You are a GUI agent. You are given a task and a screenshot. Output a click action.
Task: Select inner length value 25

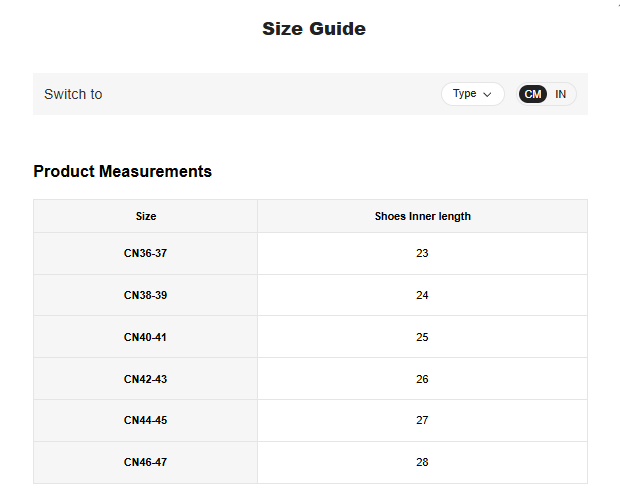[422, 337]
